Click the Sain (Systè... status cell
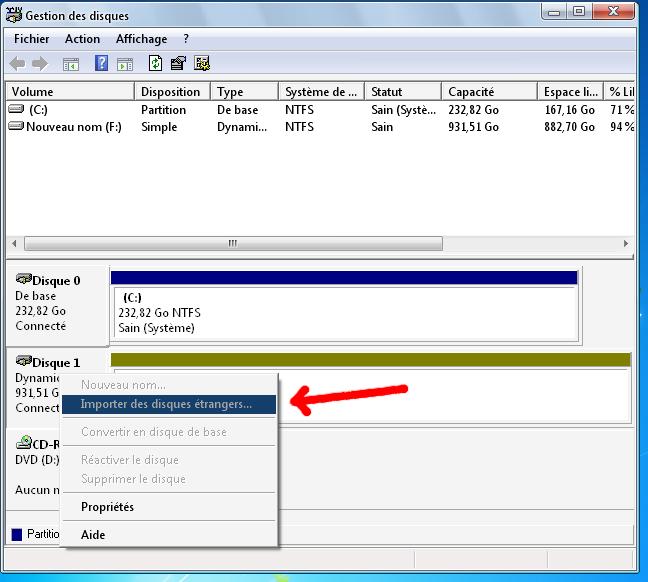The width and height of the screenshot is (648, 582). point(403,110)
